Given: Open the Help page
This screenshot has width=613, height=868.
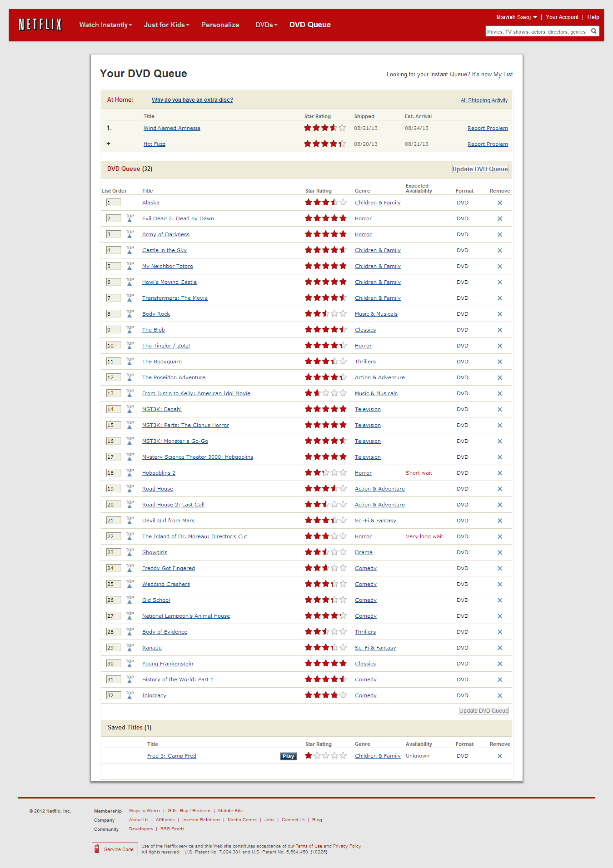Looking at the screenshot, I should [593, 17].
